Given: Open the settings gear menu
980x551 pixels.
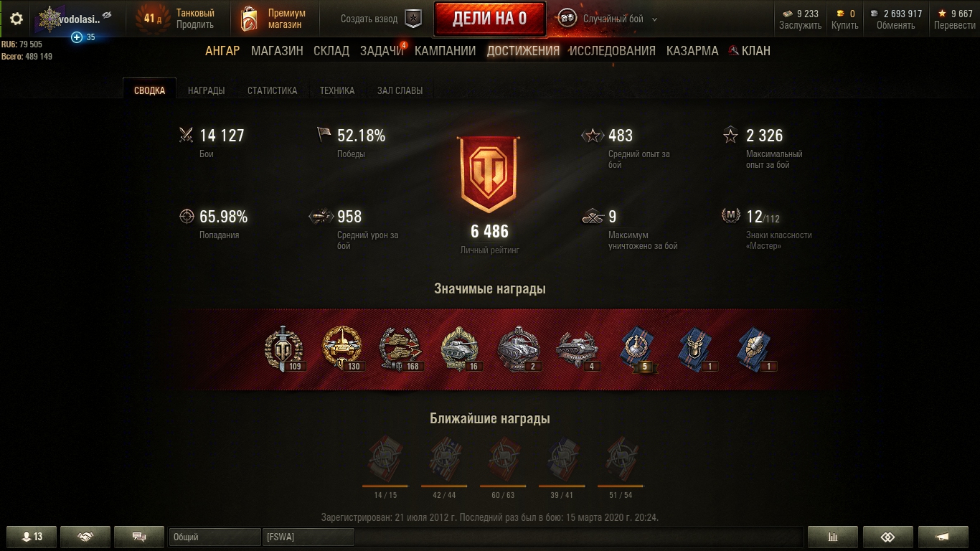Looking at the screenshot, I should coord(16,19).
